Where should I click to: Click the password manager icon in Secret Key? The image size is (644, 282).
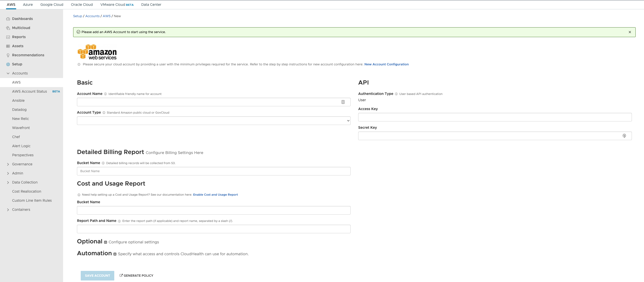624,136
